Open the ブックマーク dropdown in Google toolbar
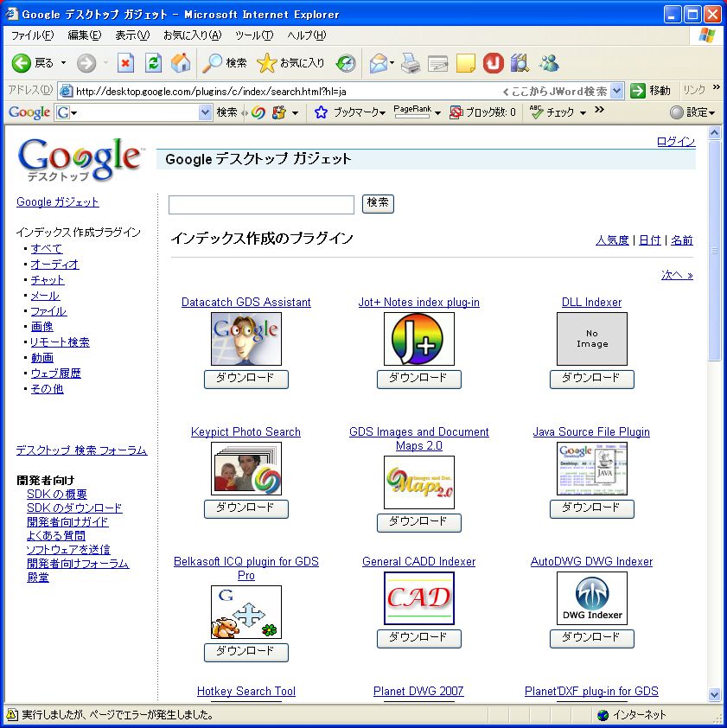727x728 pixels. (381, 113)
